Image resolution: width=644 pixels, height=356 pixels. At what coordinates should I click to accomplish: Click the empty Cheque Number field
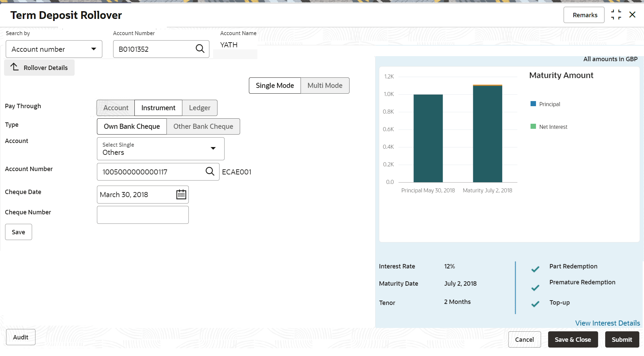click(143, 215)
